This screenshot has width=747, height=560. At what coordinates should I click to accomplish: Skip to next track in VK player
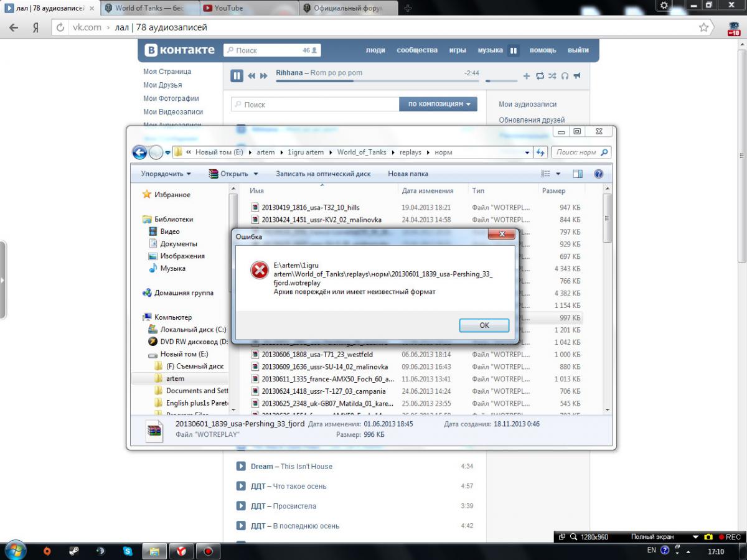click(x=264, y=76)
